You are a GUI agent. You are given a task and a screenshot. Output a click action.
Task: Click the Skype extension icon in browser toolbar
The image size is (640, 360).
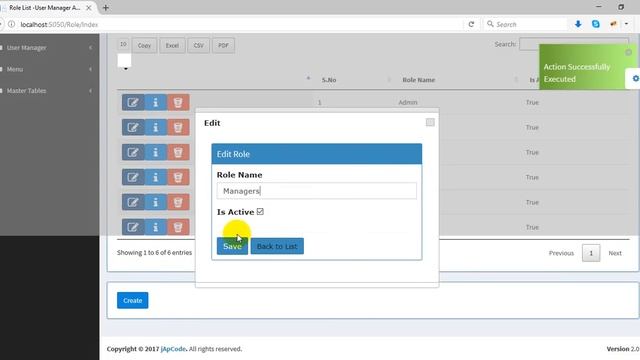pyautogui.click(x=596, y=24)
